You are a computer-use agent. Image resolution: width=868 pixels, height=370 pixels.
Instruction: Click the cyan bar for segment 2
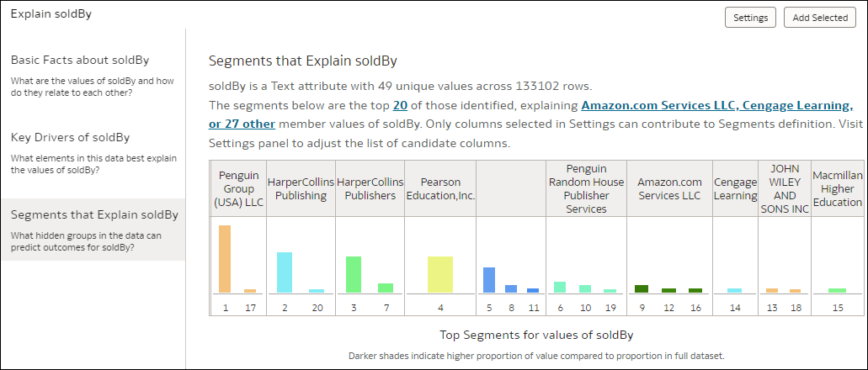tap(285, 272)
